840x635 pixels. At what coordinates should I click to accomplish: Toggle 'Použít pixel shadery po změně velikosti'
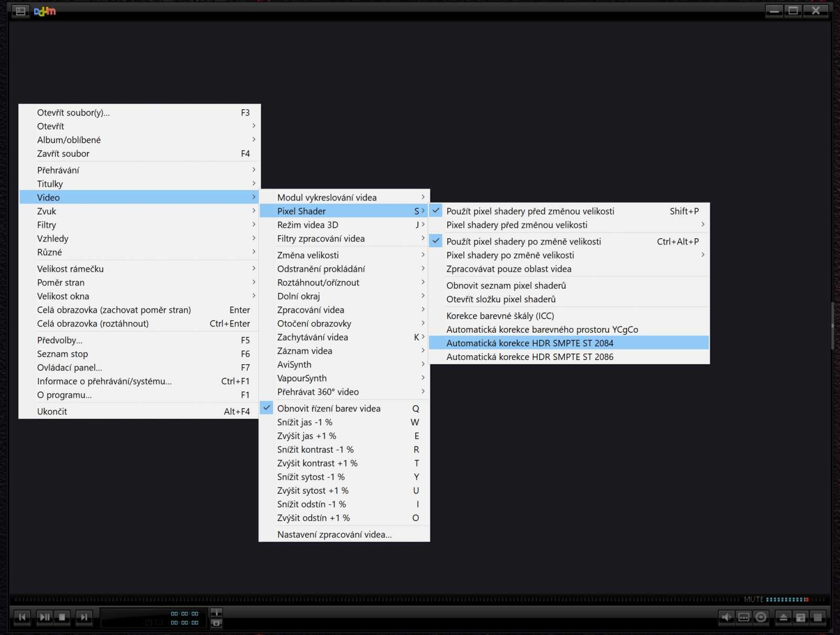point(569,241)
